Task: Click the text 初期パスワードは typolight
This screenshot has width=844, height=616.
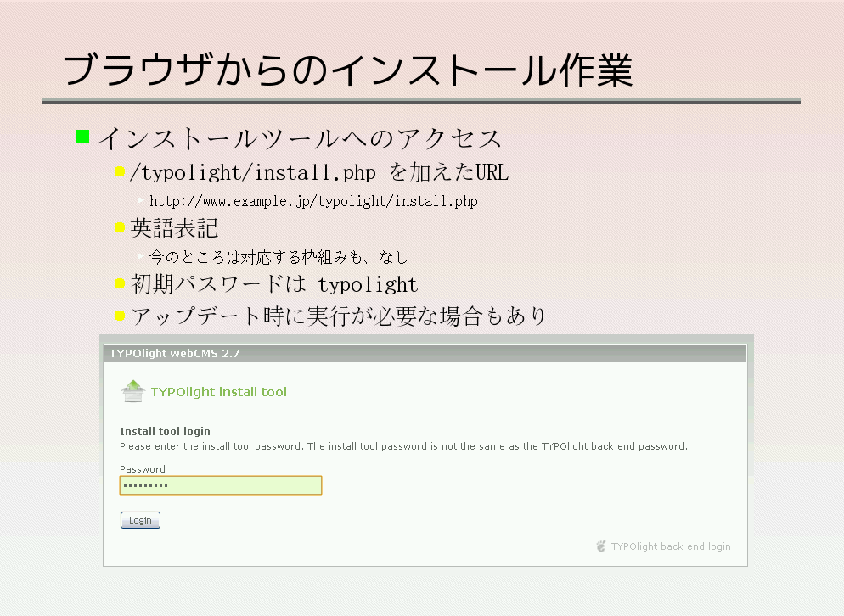Action: pos(274,284)
